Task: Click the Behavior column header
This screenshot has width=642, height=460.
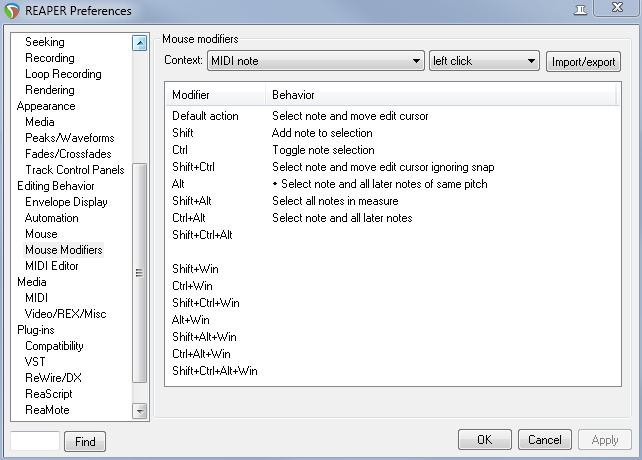Action: click(295, 95)
